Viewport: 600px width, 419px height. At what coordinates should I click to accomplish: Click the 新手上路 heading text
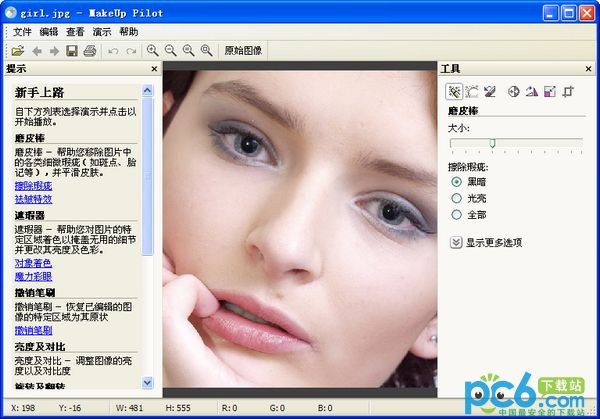(39, 93)
